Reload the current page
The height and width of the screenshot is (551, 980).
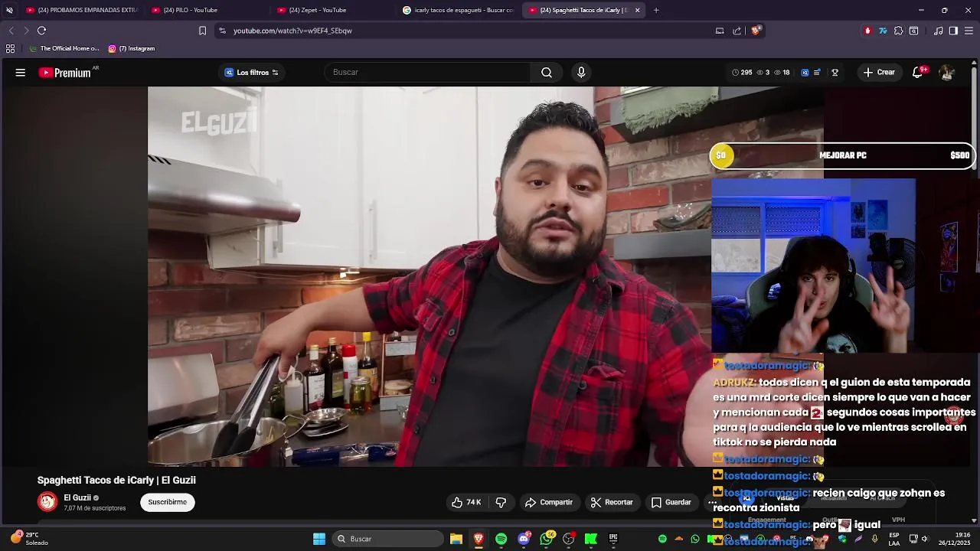(41, 31)
